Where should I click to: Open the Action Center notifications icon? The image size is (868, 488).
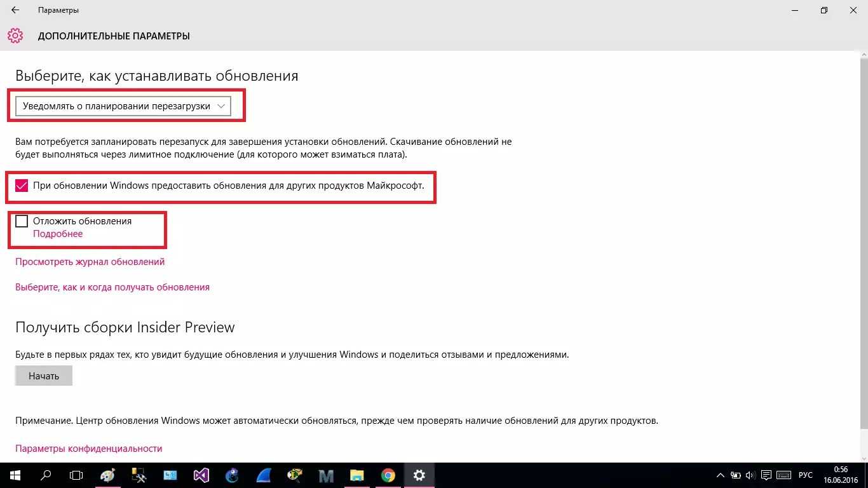[x=767, y=475]
